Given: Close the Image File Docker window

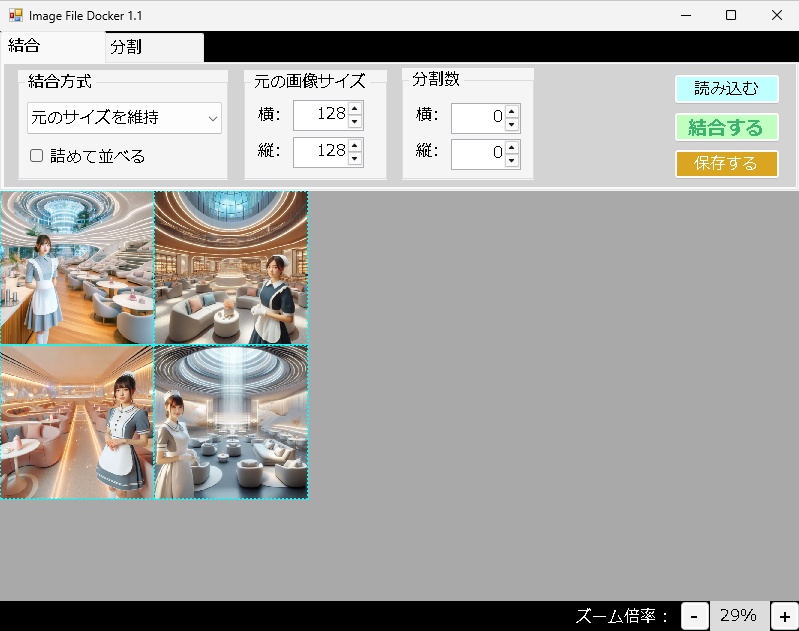Looking at the screenshot, I should tap(777, 15).
